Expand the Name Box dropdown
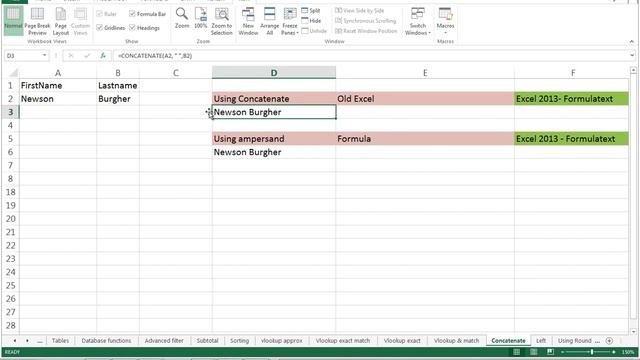This screenshot has height=360, width=640. click(44, 56)
